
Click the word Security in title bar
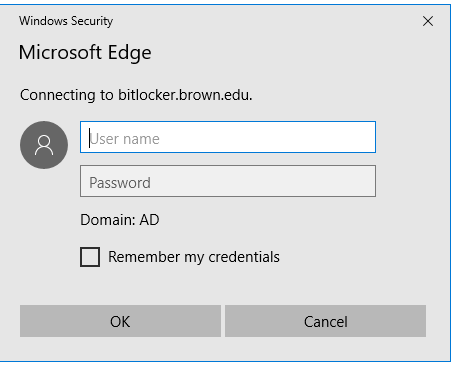92,21
